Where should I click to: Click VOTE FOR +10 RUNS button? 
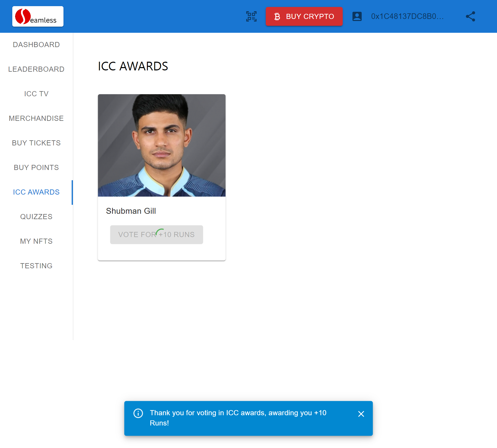(x=157, y=234)
